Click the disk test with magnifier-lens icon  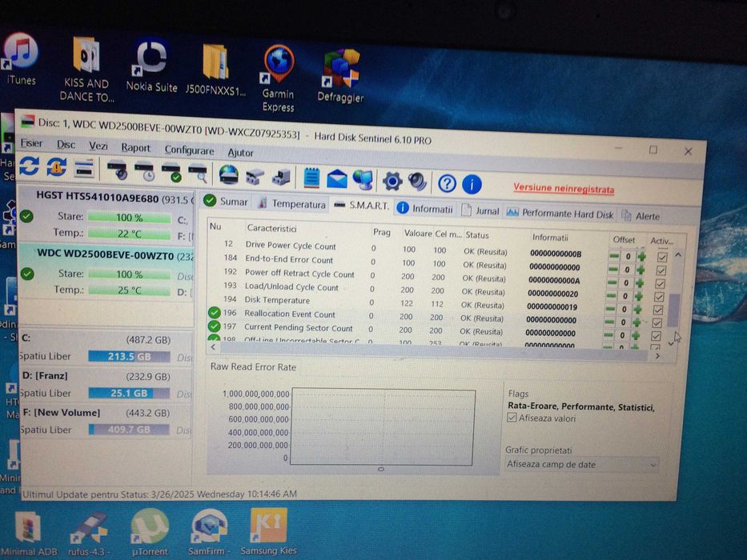point(117,170)
